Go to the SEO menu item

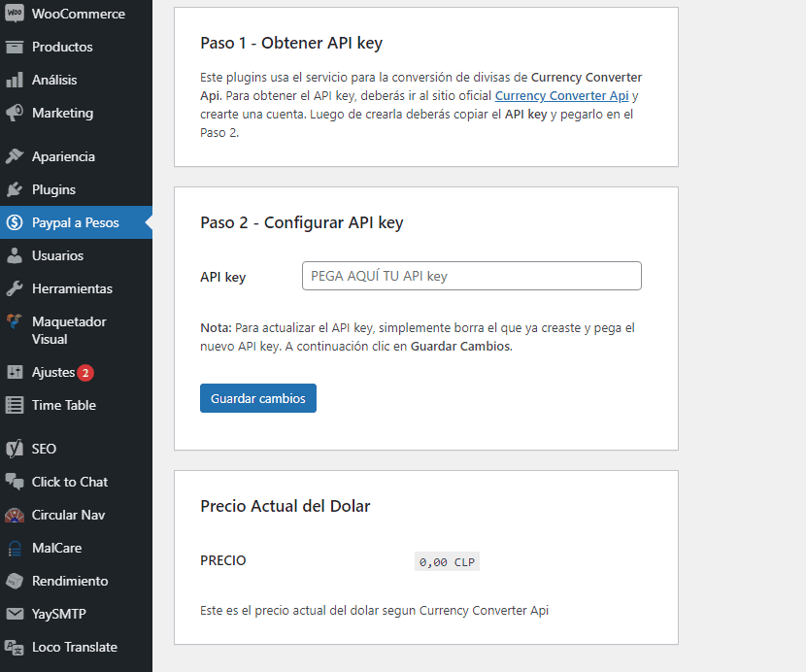click(x=44, y=449)
